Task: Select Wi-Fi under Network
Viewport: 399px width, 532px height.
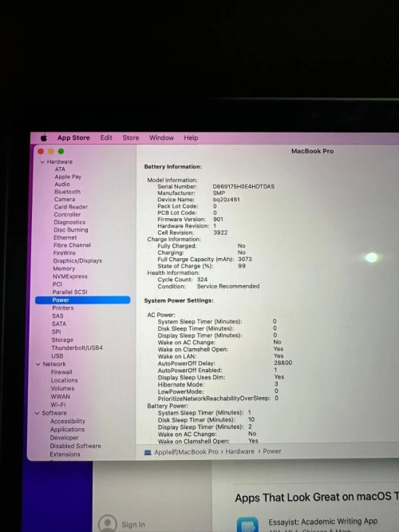Action: point(58,405)
